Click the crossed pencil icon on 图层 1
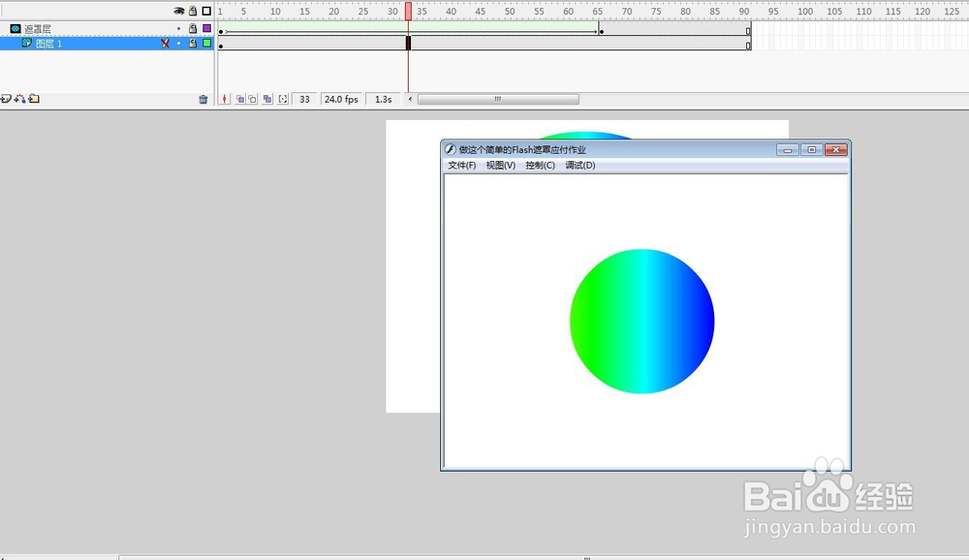 (x=165, y=44)
